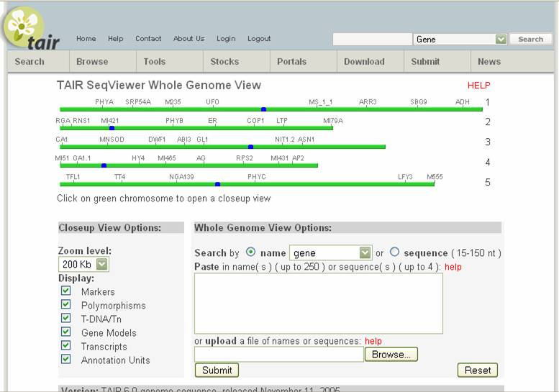Open the 200 Kb zoom level dropdown

click(83, 265)
